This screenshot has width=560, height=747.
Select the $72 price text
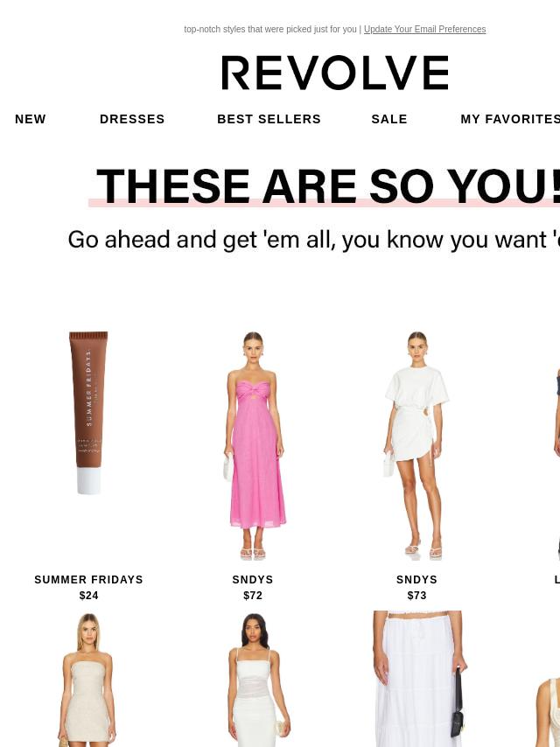coord(253,596)
